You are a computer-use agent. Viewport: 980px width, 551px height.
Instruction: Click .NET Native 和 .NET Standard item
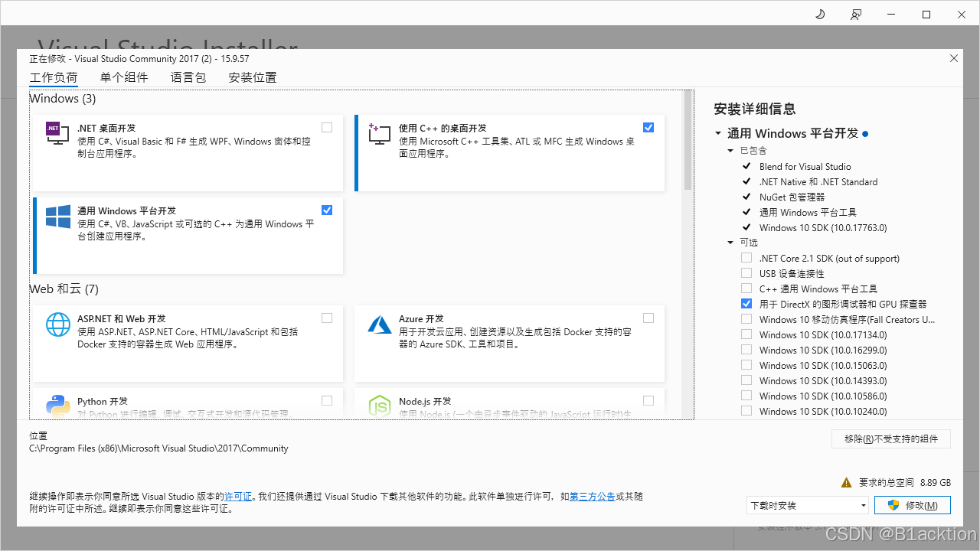pos(818,181)
